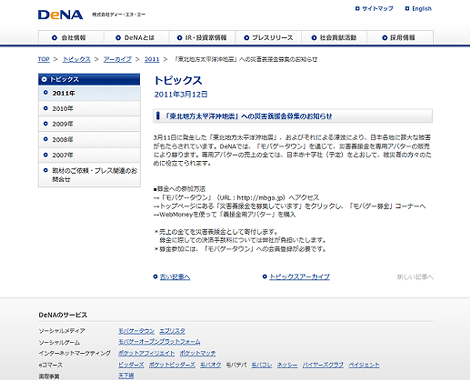Go to the older article 古い記事へ
The image size is (470, 380).
tap(175, 277)
